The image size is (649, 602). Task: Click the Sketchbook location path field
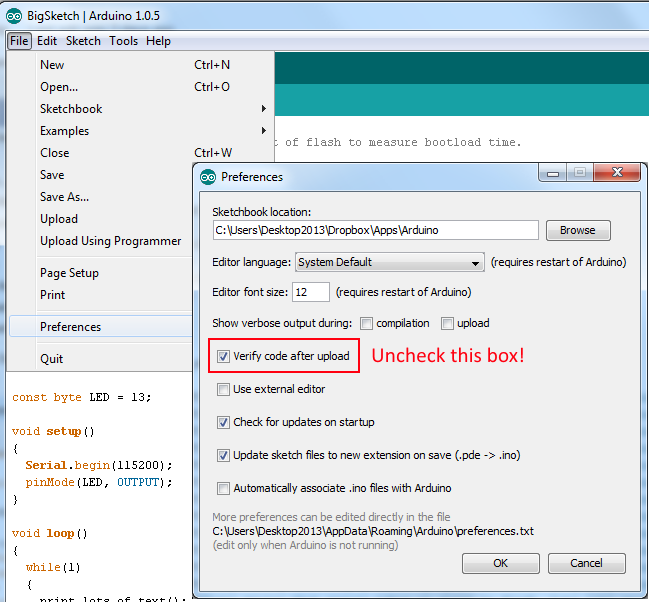click(375, 230)
